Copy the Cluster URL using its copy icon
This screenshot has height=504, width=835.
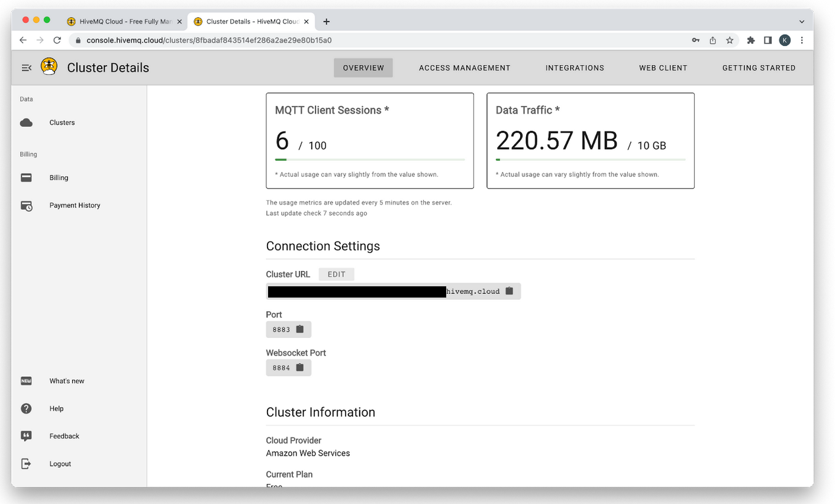[x=510, y=291]
